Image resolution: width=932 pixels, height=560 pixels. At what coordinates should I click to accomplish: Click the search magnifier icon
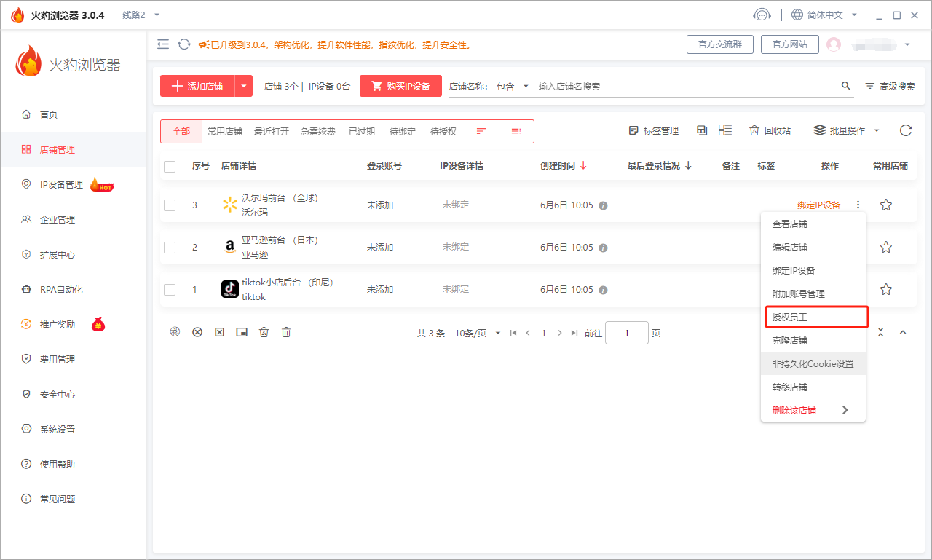tap(846, 86)
